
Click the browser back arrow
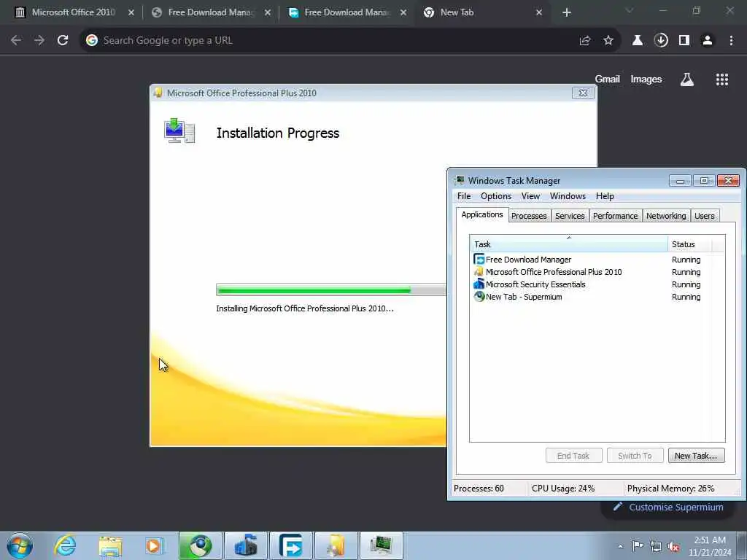16,41
